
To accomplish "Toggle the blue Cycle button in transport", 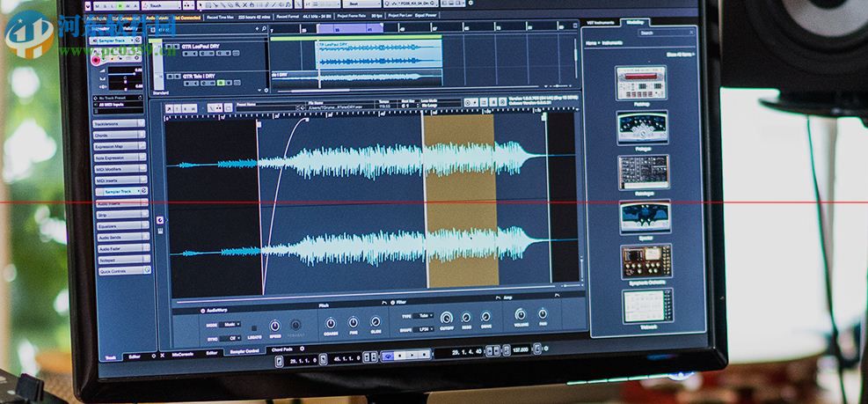I will [x=388, y=356].
